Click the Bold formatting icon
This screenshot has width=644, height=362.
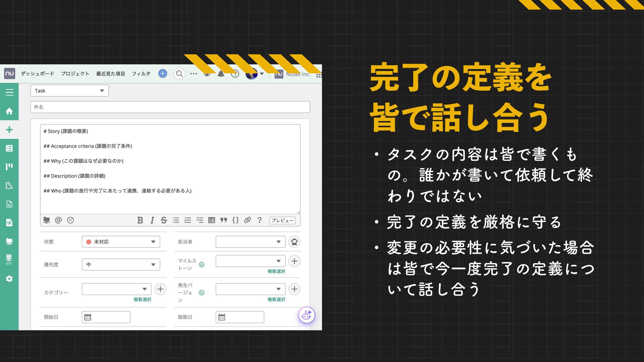click(x=140, y=220)
